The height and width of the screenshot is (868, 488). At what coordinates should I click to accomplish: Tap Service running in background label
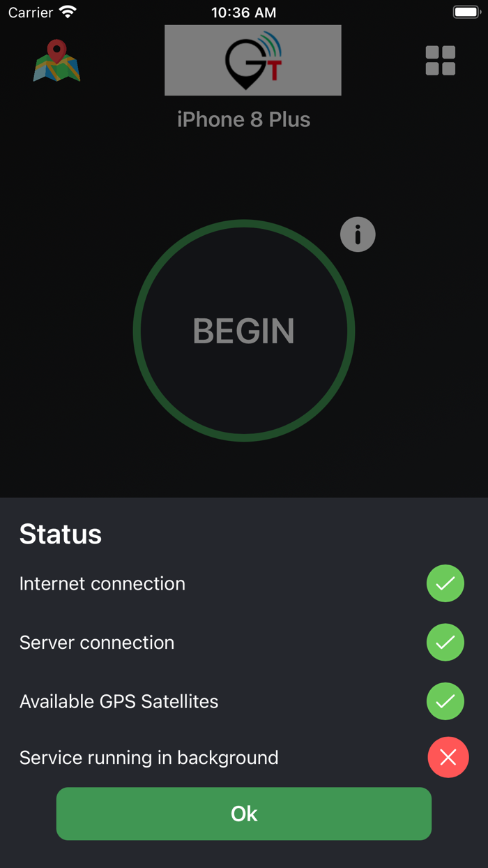tap(148, 758)
